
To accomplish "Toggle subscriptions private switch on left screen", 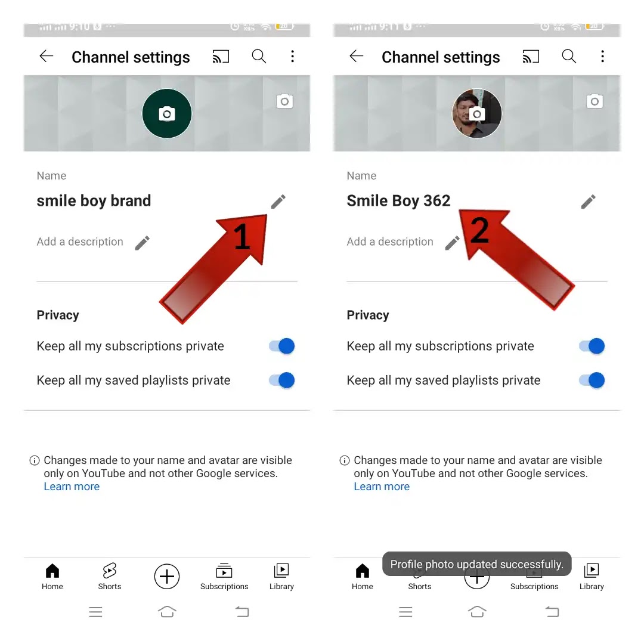I will 281,346.
